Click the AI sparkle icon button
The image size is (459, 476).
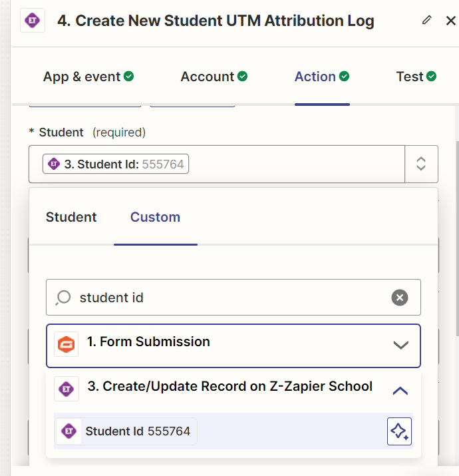click(399, 431)
